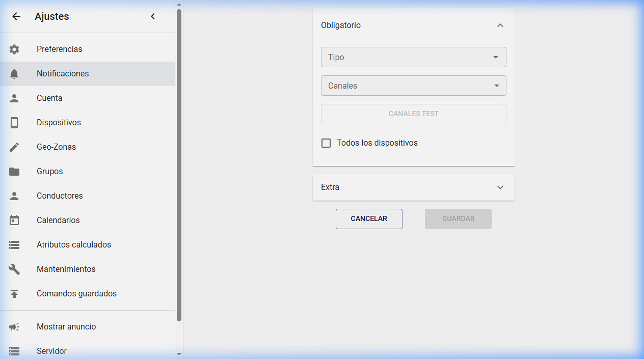Click the sidebar vertical scrollbar thumb
The width and height of the screenshot is (644, 359).
[x=179, y=165]
